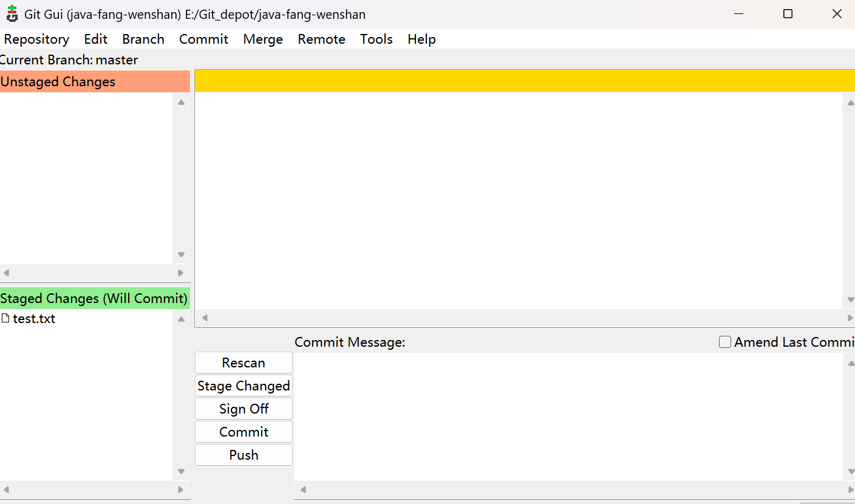The image size is (855, 504).
Task: Open the Edit menu
Action: (96, 39)
